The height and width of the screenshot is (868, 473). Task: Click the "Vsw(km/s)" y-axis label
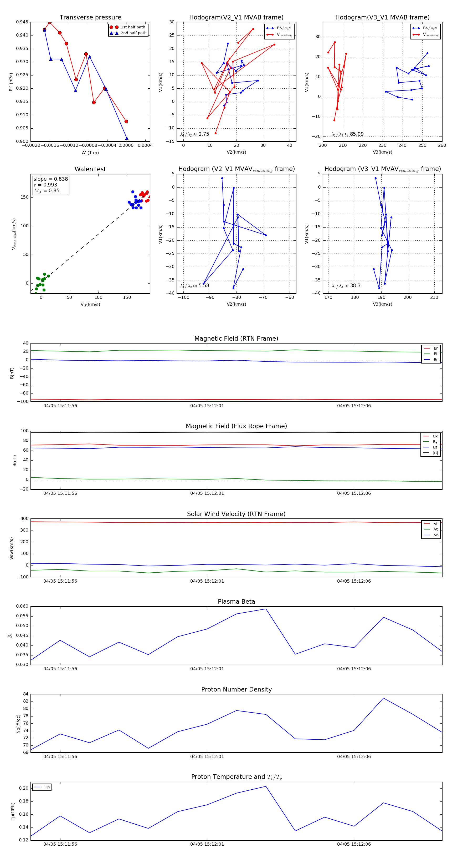12,548
